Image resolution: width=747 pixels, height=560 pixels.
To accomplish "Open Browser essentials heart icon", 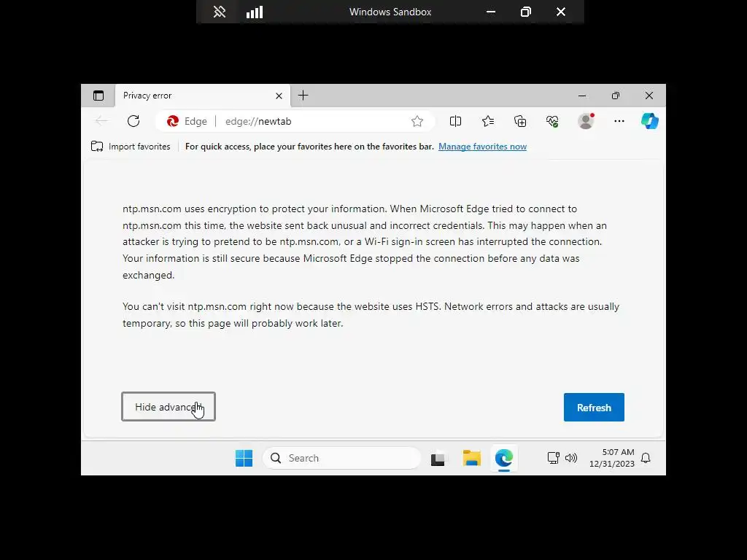I will 552,122.
